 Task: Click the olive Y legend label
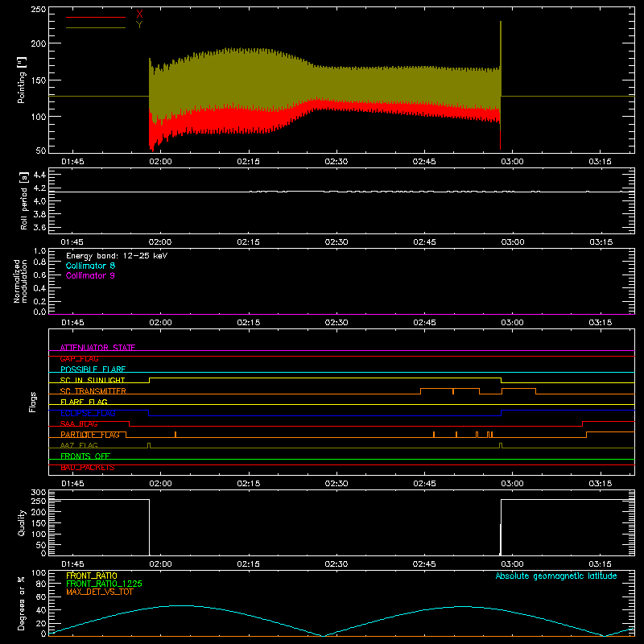point(139,25)
